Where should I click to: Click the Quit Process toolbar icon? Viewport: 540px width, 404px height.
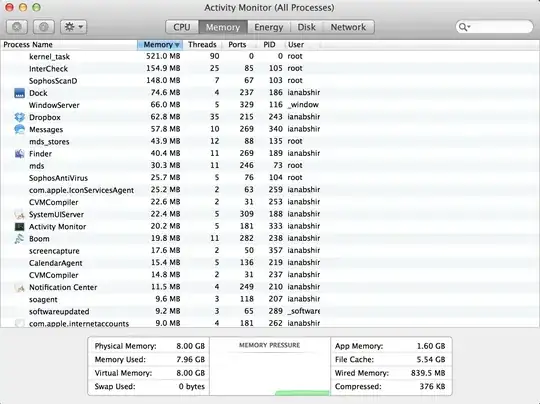(17, 27)
